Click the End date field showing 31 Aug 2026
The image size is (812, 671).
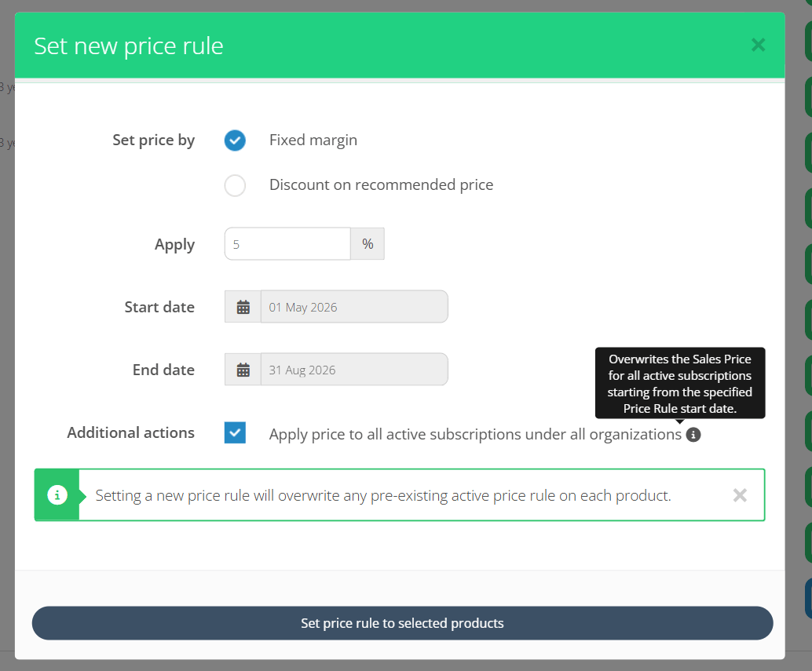pyautogui.click(x=353, y=369)
